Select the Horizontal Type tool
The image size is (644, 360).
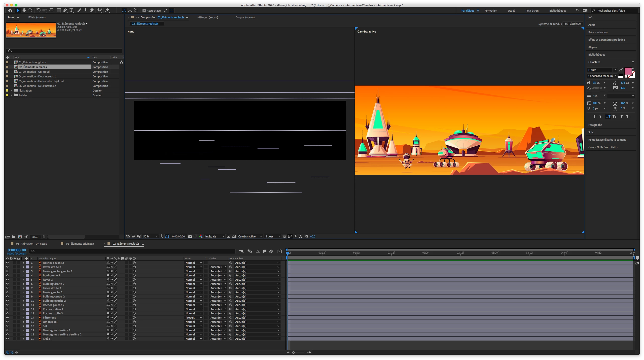point(71,10)
